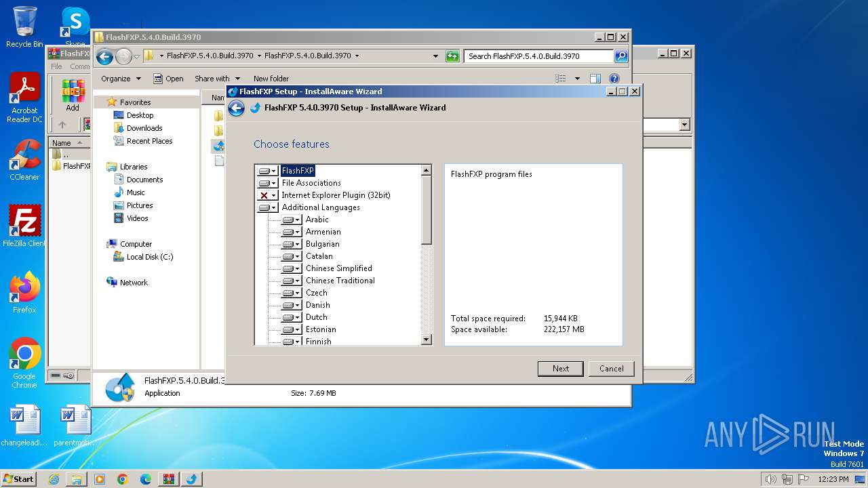This screenshot has width=868, height=488.
Task: Open Internet Explorer Plugin feature dropdown
Action: pos(267,195)
